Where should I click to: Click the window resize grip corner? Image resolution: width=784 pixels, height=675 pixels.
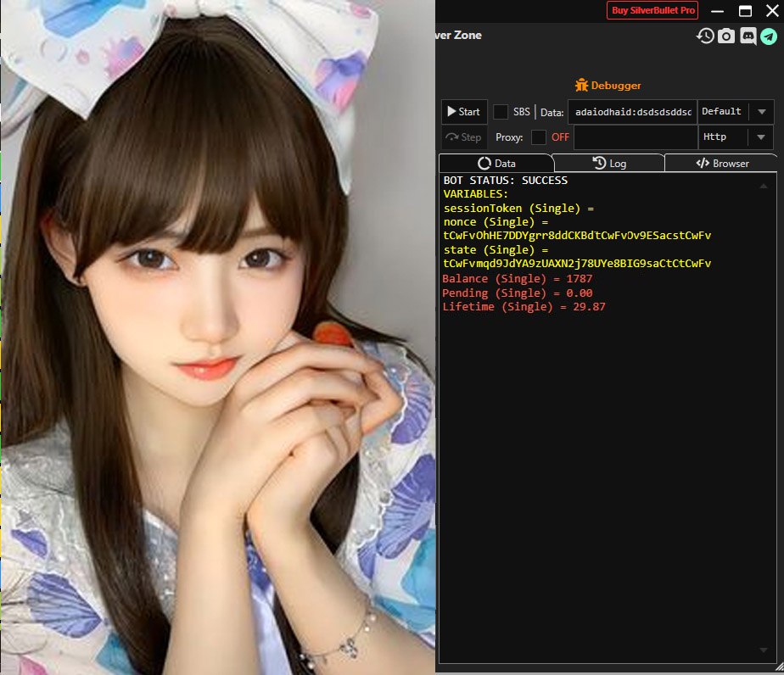coord(779,667)
